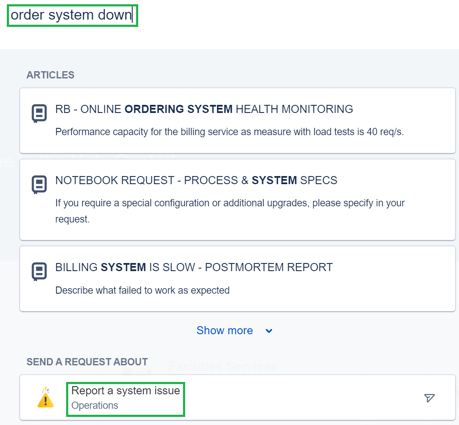
Task: Click the billing service performance capacity description
Action: coord(229,132)
